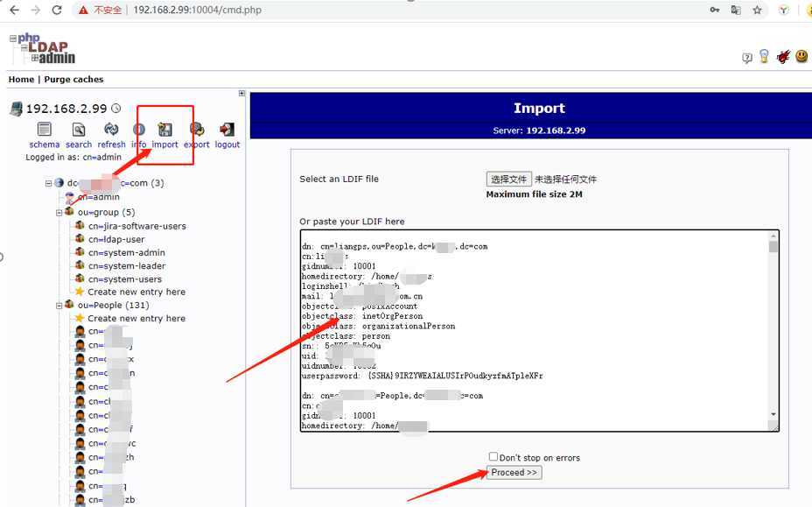Viewport: 812px width, 507px height.
Task: Tick the Don't stop on errors checkbox
Action: (x=493, y=456)
